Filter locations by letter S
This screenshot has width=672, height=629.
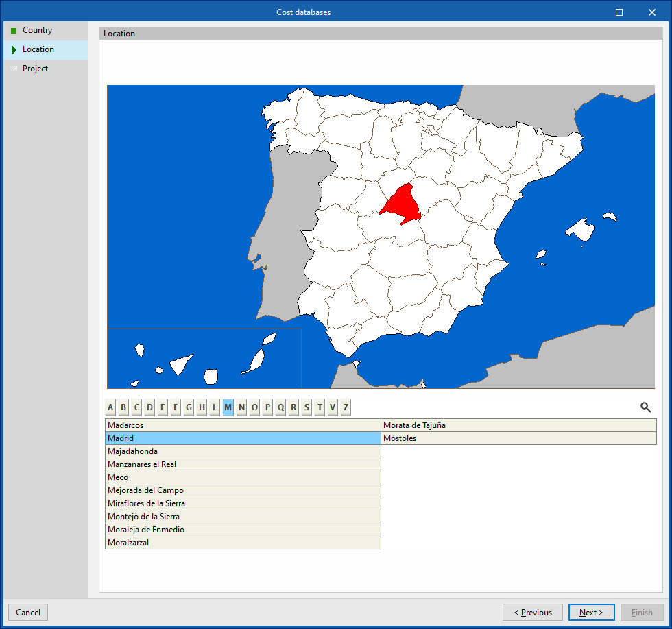click(307, 407)
